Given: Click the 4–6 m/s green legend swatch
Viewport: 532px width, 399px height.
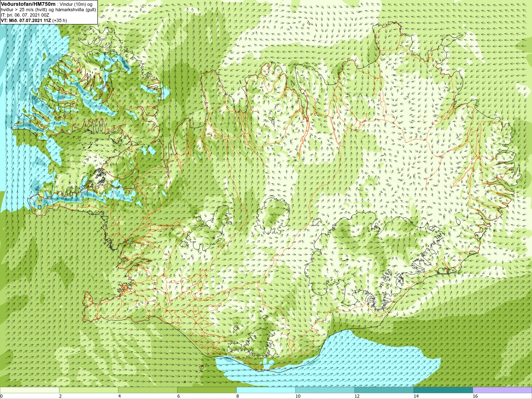Looking at the screenshot, I should (x=148, y=390).
